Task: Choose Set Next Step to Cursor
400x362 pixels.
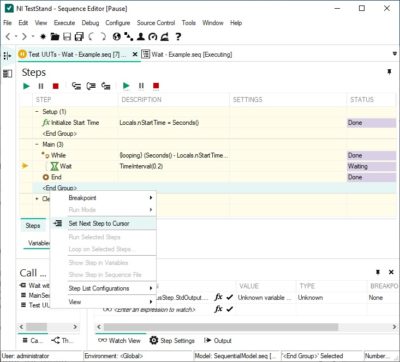Action: click(103, 224)
